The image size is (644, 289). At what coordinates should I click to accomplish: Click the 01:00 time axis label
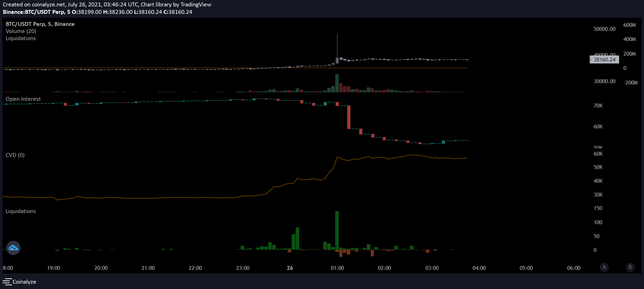tap(337, 268)
